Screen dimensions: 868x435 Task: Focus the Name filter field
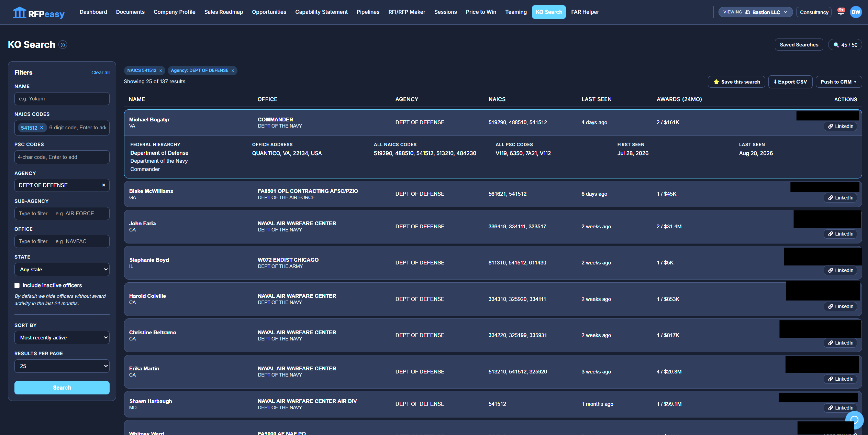pyautogui.click(x=62, y=99)
